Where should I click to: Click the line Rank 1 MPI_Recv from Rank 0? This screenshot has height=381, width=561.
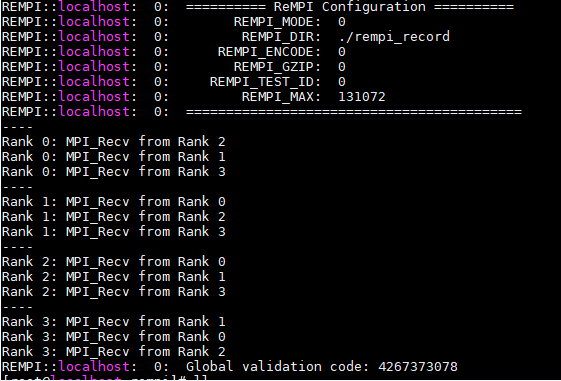click(113, 202)
